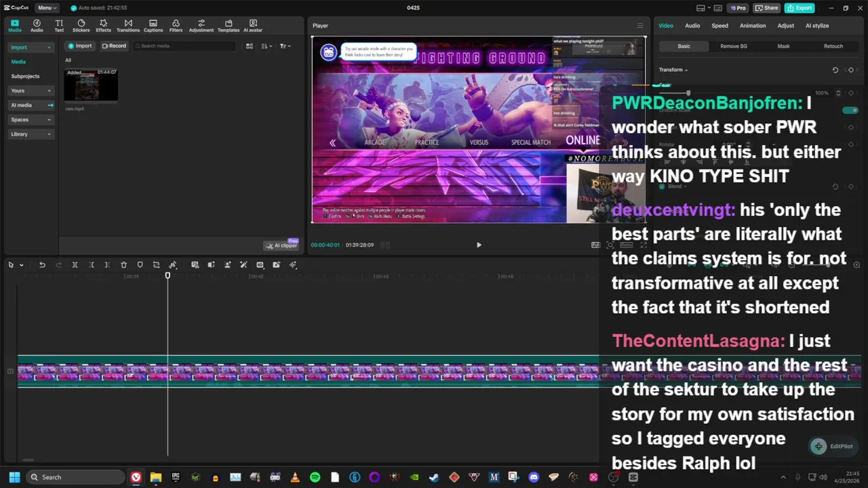The image size is (868, 488).
Task: Click the delete left split tool
Action: [91, 265]
